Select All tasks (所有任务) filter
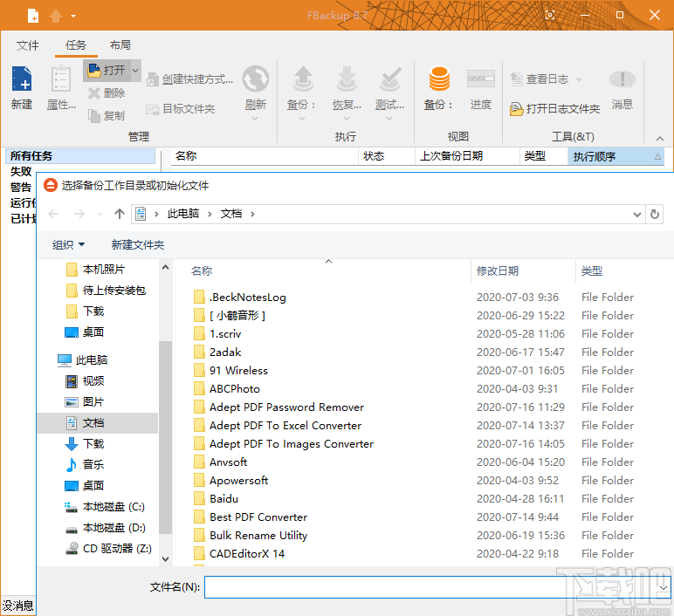 pyautogui.click(x=80, y=156)
